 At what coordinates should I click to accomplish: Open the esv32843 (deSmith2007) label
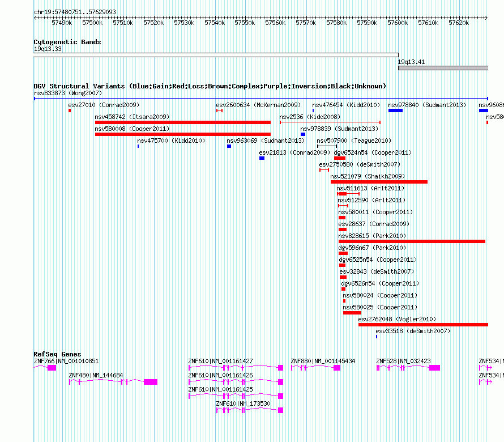pyautogui.click(x=377, y=272)
